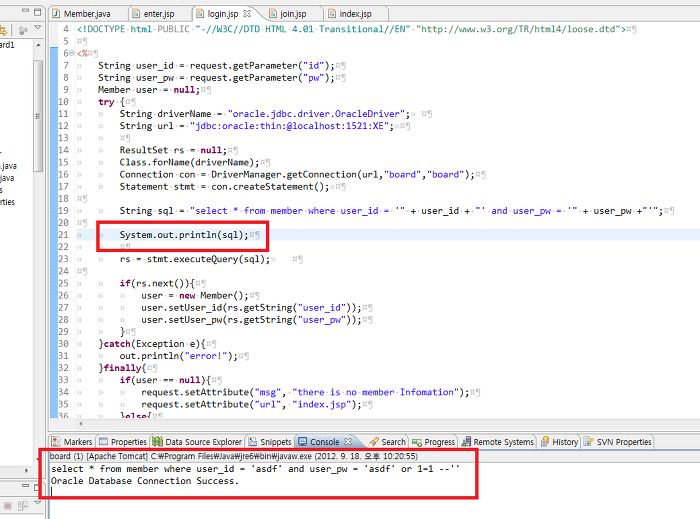Click the "there is no member Infomation" string
The image size is (700, 519).
click(x=375, y=392)
